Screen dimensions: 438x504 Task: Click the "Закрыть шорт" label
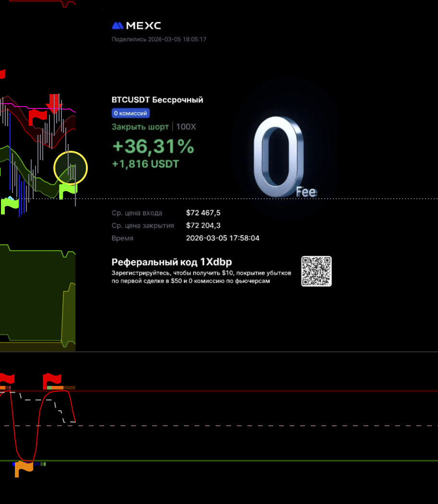coord(140,127)
